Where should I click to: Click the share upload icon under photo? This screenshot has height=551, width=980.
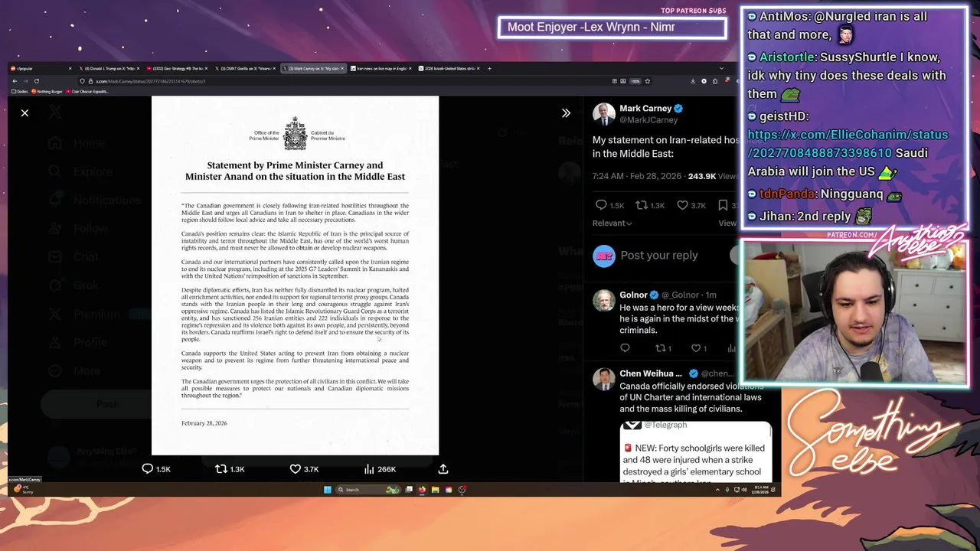443,469
